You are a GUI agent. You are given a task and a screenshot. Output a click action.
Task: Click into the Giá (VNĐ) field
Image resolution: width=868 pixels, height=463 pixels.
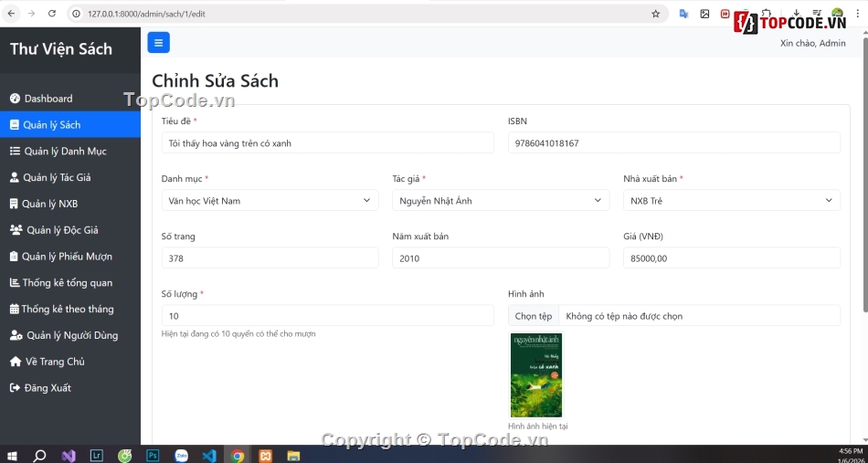pos(732,258)
